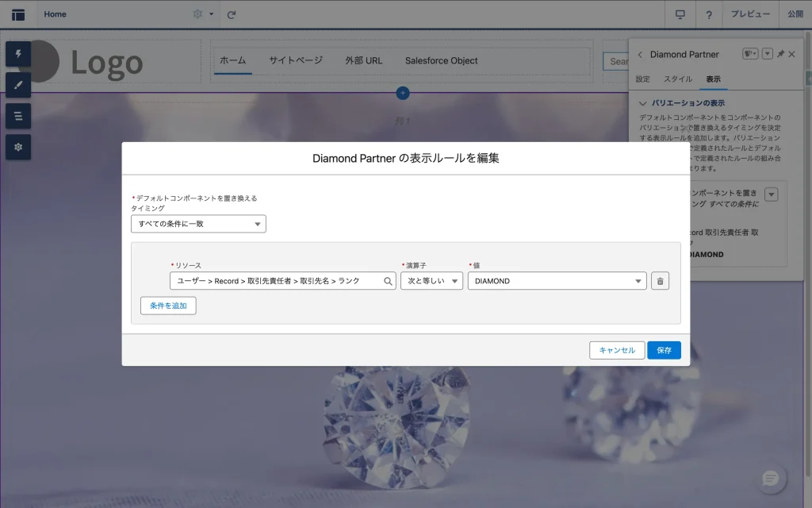Image resolution: width=812 pixels, height=508 pixels.
Task: Click the リソース input field
Action: coord(275,281)
